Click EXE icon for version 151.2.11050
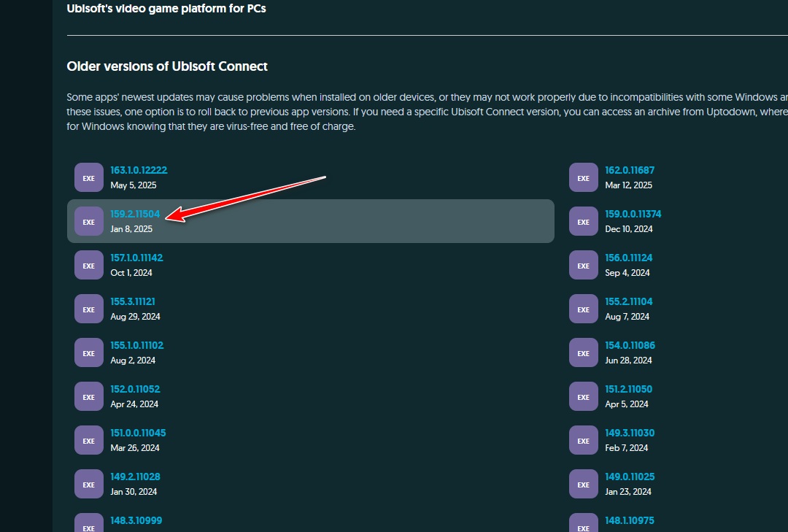788x532 pixels. 584,396
